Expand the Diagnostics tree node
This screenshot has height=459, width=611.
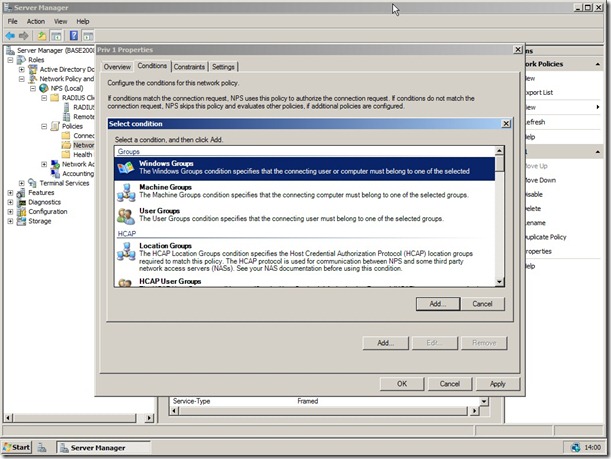point(11,202)
